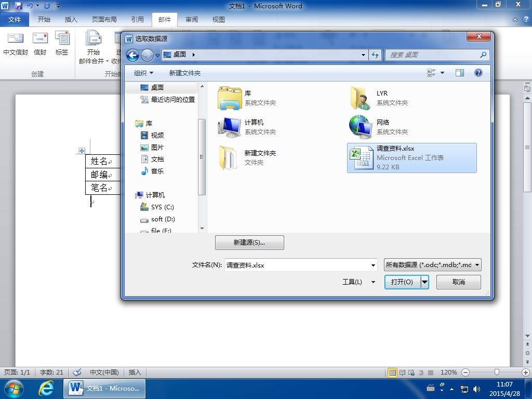532x399 pixels.
Task: Select 桌面 in navigation pane
Action: [x=162, y=87]
